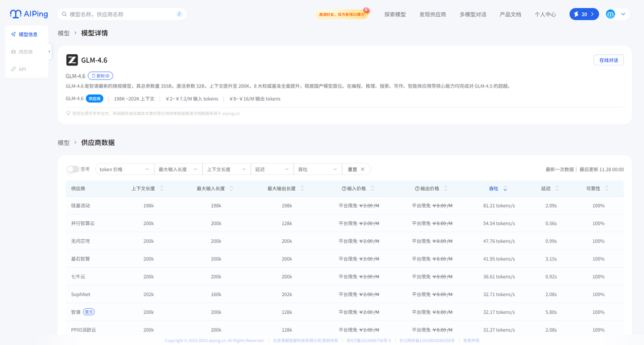Open 探索模型 in top navigation

click(395, 15)
